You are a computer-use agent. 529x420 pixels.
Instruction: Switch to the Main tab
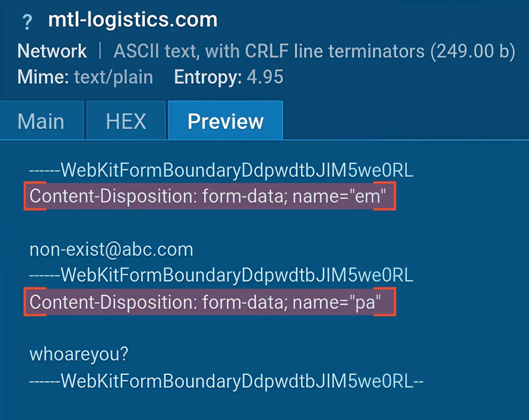point(41,121)
